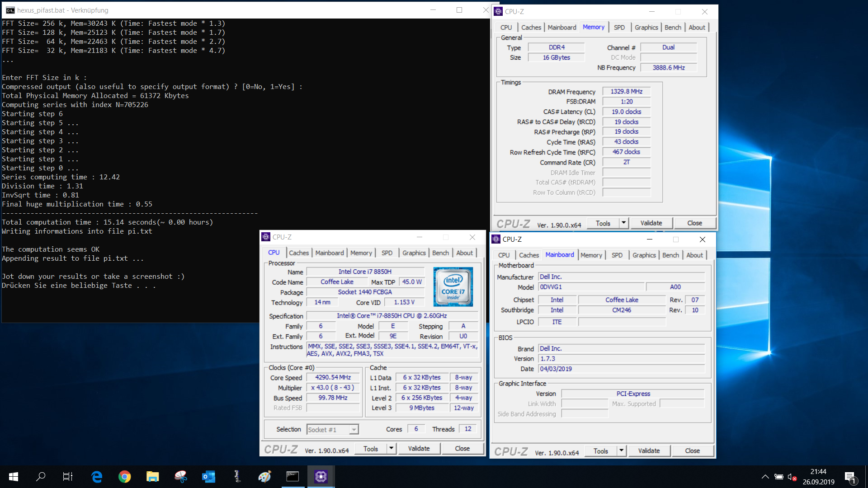This screenshot has height=488, width=868.
Task: Switch to Memory tab in the CPU window
Action: (361, 253)
